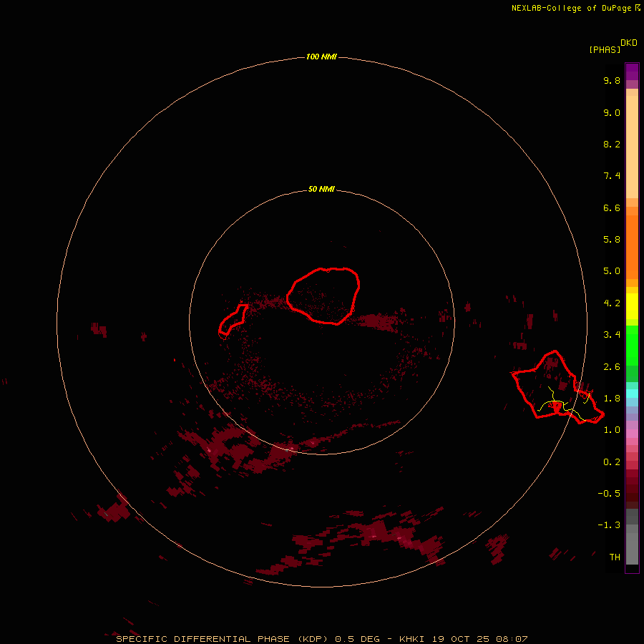Viewport: 644px width, 644px height.
Task: Click the 0.5 DEG elevation text
Action: tap(358, 639)
